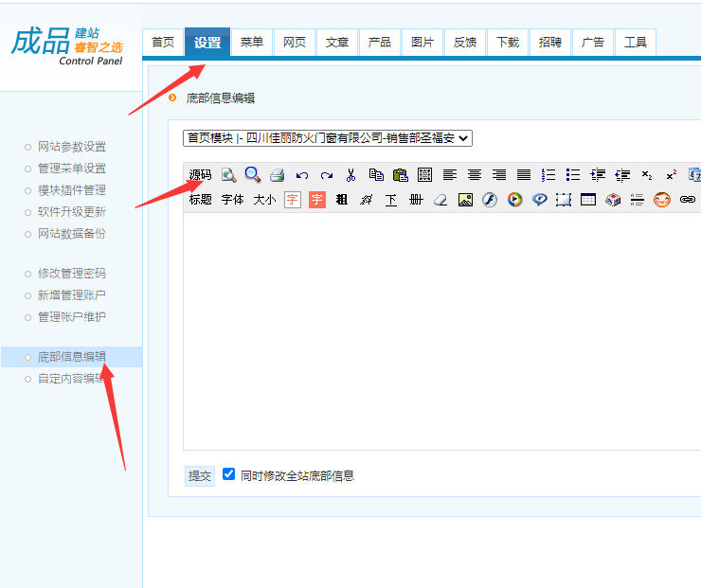Click the 提交 submit button
701x588 pixels.
pyautogui.click(x=200, y=475)
